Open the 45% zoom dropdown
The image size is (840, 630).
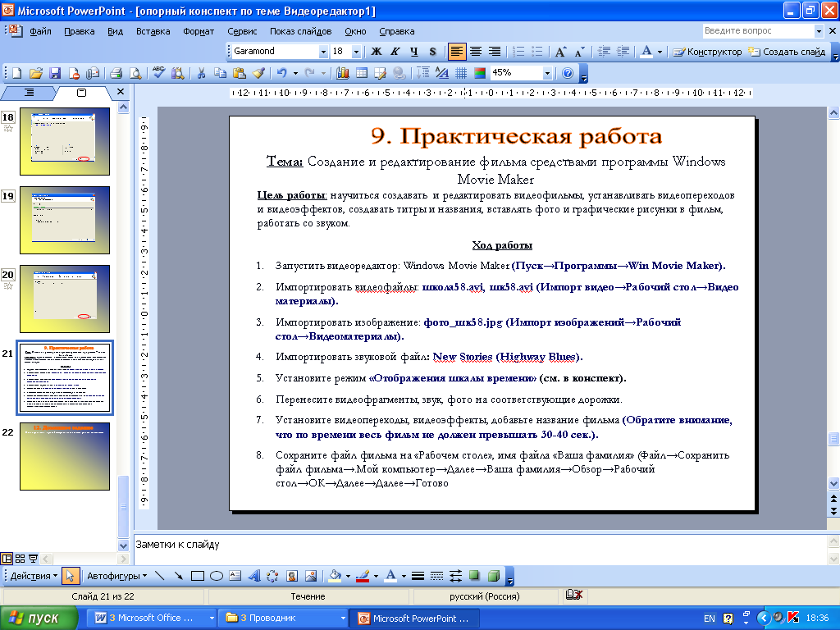click(547, 73)
